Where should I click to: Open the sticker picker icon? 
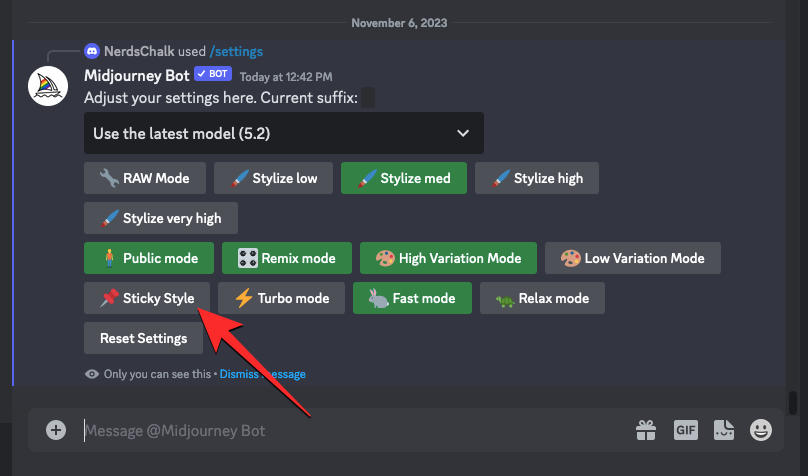(x=724, y=430)
